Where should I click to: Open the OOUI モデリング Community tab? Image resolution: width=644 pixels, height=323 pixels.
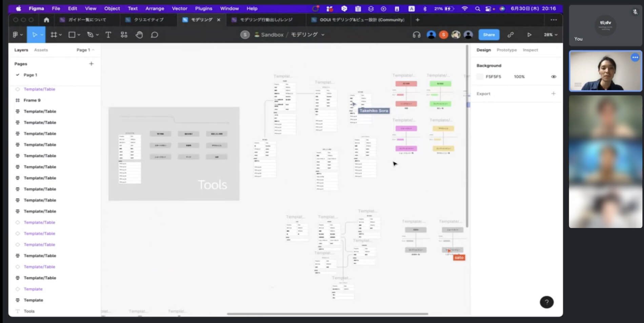tap(358, 20)
